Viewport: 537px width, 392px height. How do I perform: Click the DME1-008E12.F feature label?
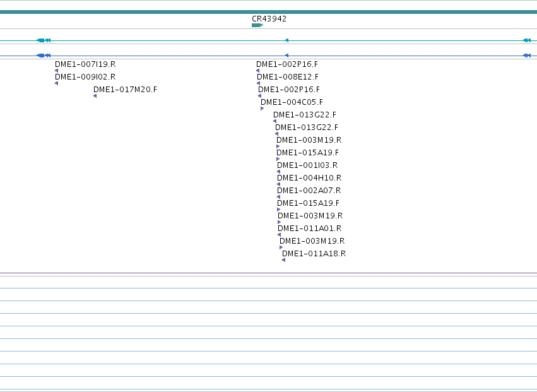coord(288,77)
